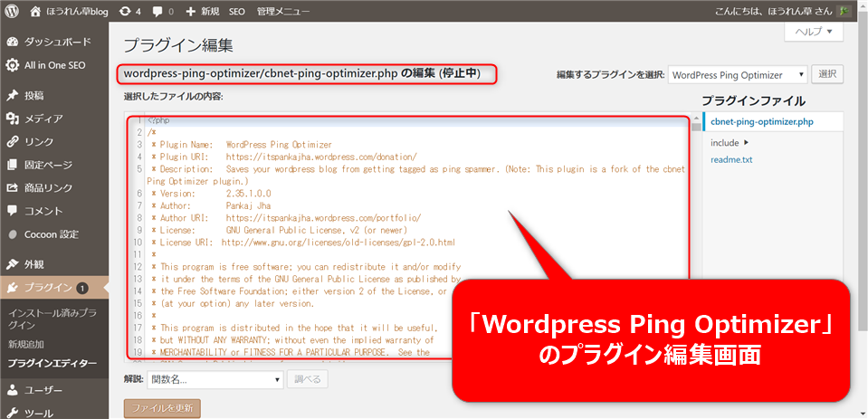
Task: Expand the include folder
Action: click(x=730, y=143)
